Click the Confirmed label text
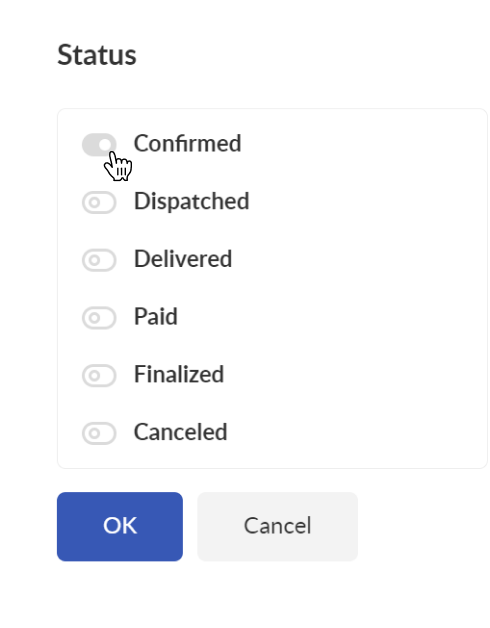490x628 pixels. click(x=188, y=143)
